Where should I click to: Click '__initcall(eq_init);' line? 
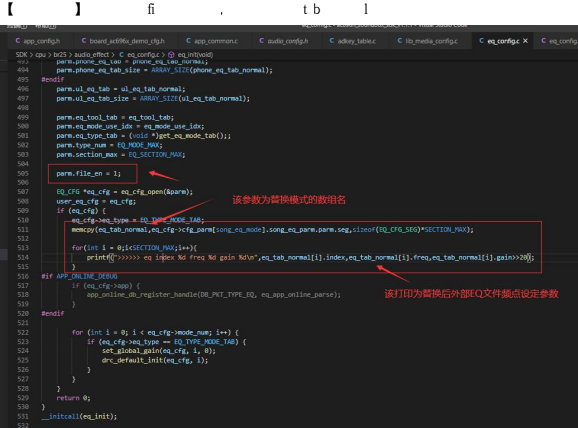(x=79, y=416)
